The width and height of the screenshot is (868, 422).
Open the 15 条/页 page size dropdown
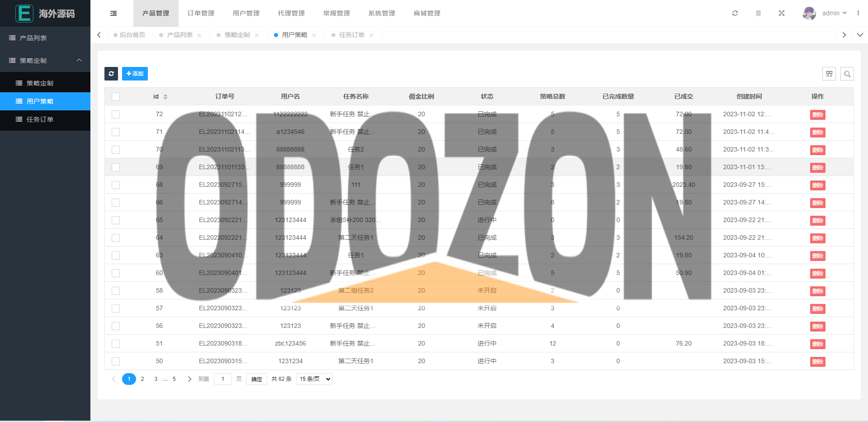[314, 379]
